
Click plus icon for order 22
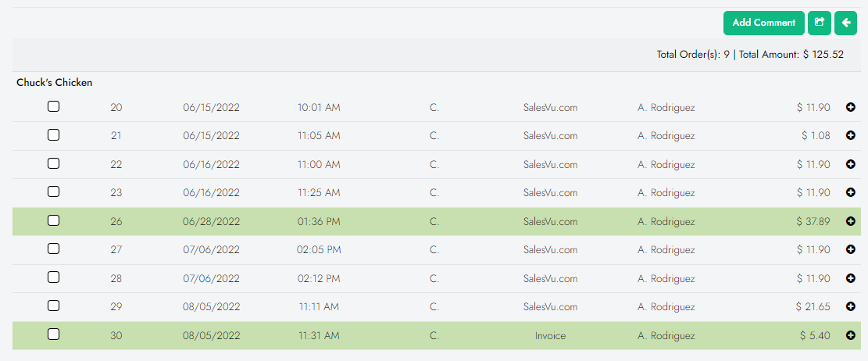(851, 164)
